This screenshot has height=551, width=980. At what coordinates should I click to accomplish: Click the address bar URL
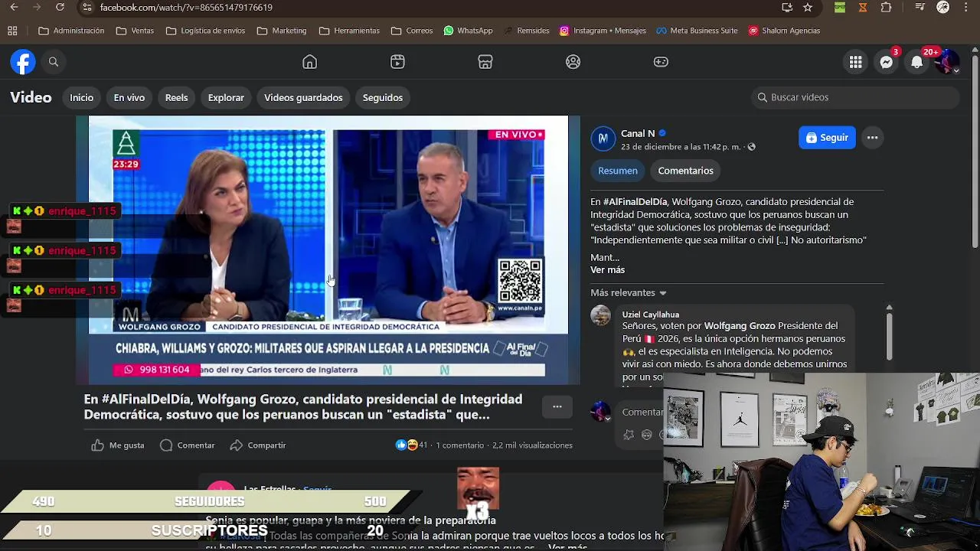click(186, 8)
